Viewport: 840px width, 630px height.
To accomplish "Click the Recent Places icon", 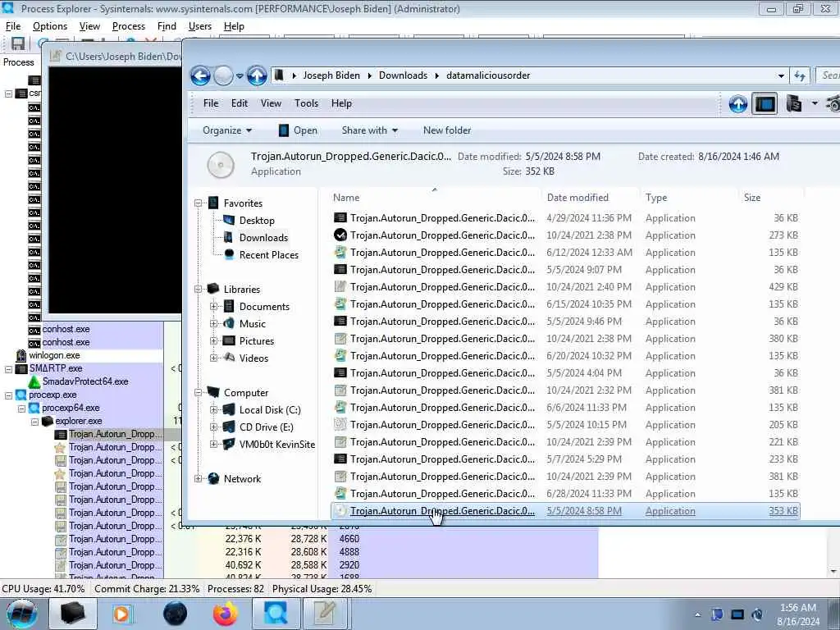I will coord(230,254).
